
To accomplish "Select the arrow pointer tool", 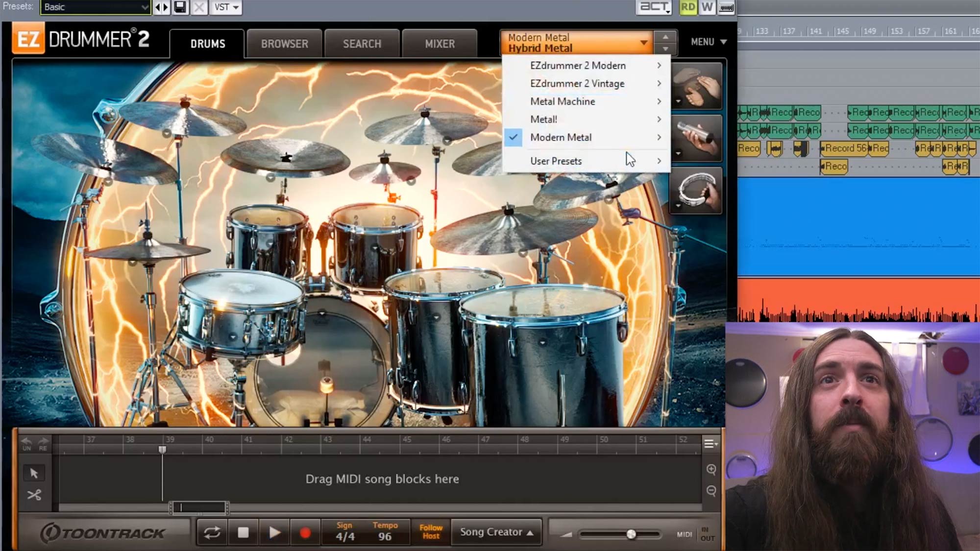I will point(34,473).
